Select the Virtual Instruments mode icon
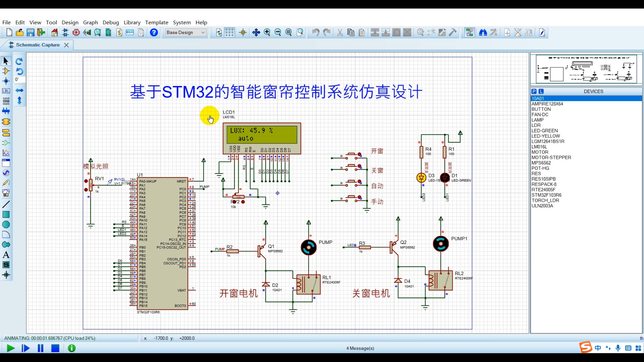This screenshot has height=362, width=644. 6,193
